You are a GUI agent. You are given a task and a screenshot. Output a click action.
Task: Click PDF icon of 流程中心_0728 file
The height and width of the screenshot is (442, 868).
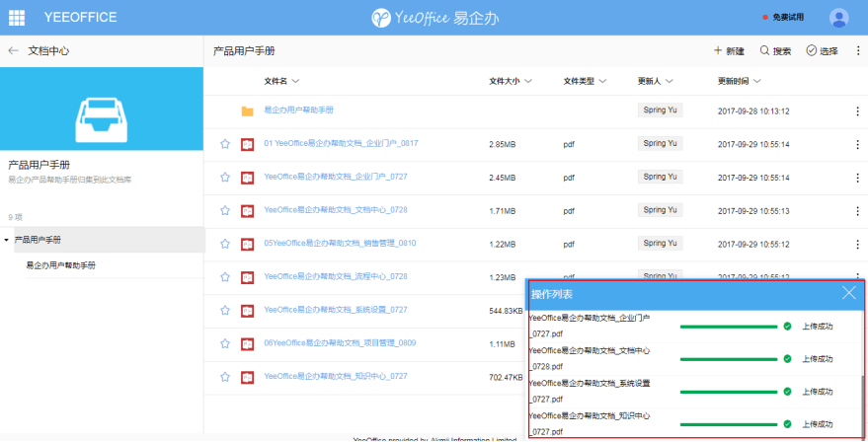pyautogui.click(x=248, y=277)
